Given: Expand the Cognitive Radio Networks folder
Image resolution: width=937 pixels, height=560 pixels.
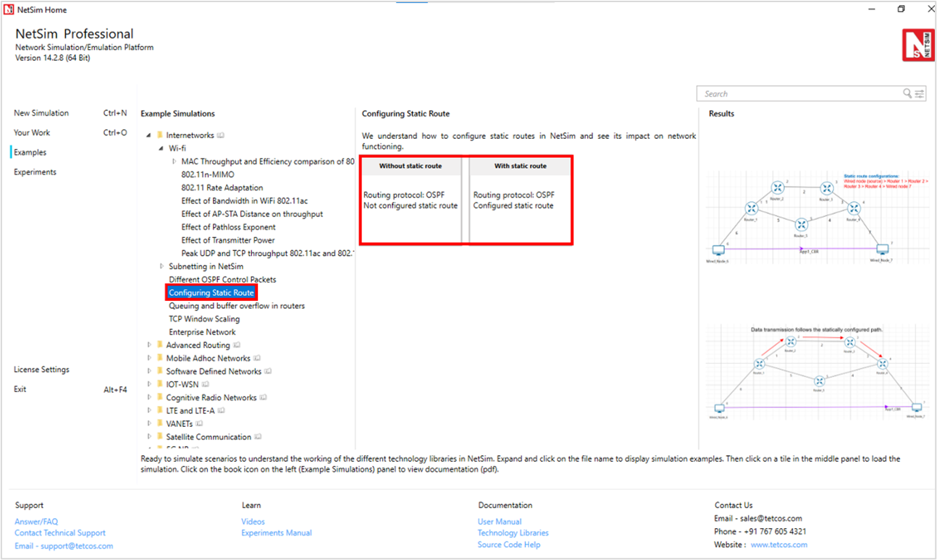Looking at the screenshot, I should tap(149, 397).
